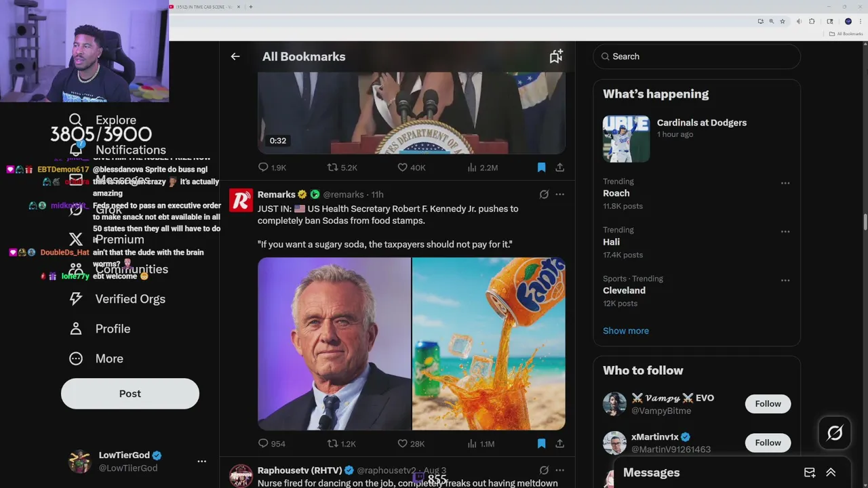This screenshot has width=868, height=488.
Task: Open more options for Cleveland trend
Action: click(x=785, y=281)
